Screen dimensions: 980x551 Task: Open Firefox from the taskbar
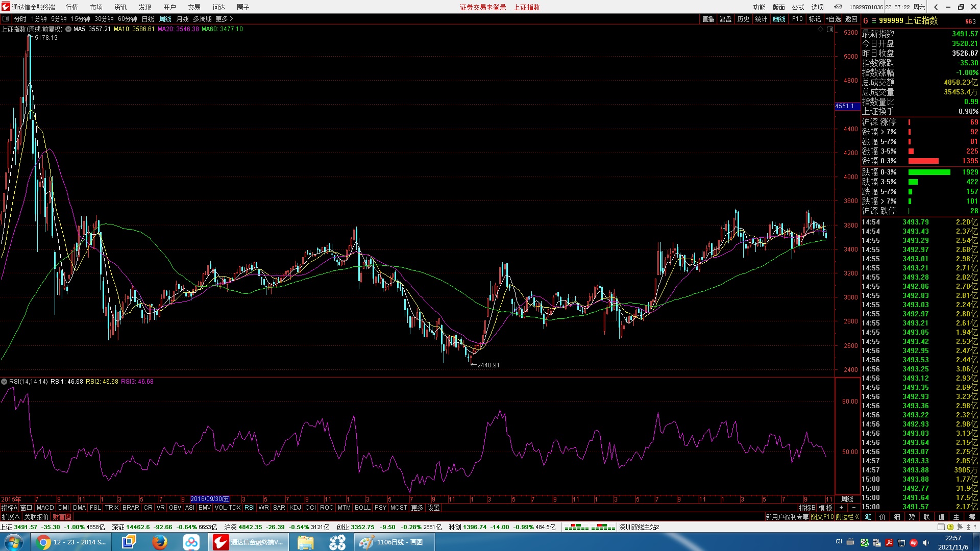[x=160, y=542]
